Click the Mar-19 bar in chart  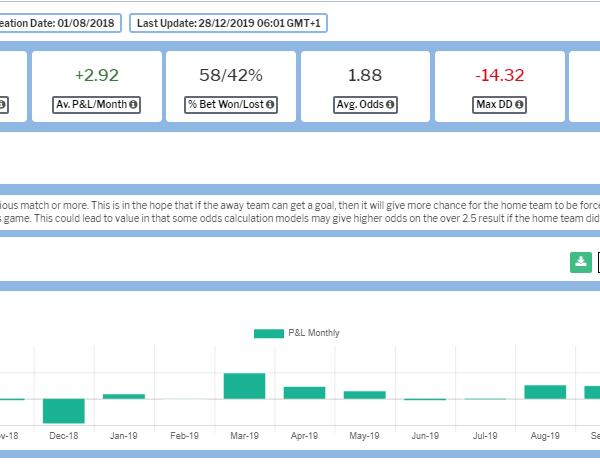click(x=244, y=386)
